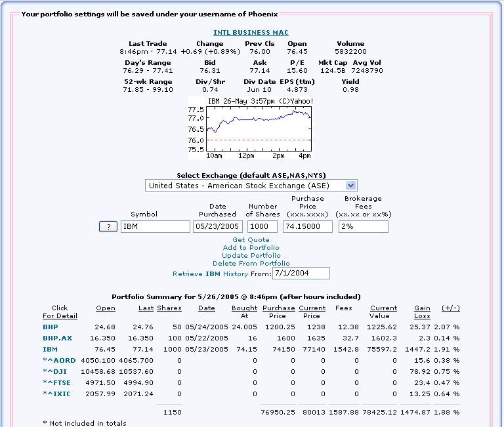
Task: Click the History From date field 7/1/2004
Action: click(301, 274)
